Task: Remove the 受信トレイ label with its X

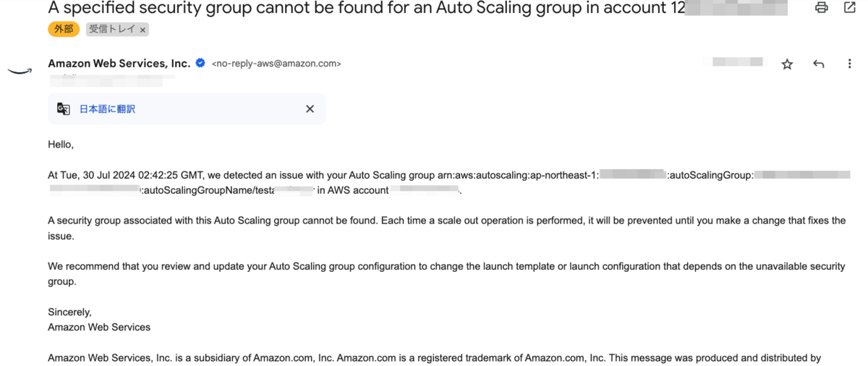Action: click(x=142, y=30)
